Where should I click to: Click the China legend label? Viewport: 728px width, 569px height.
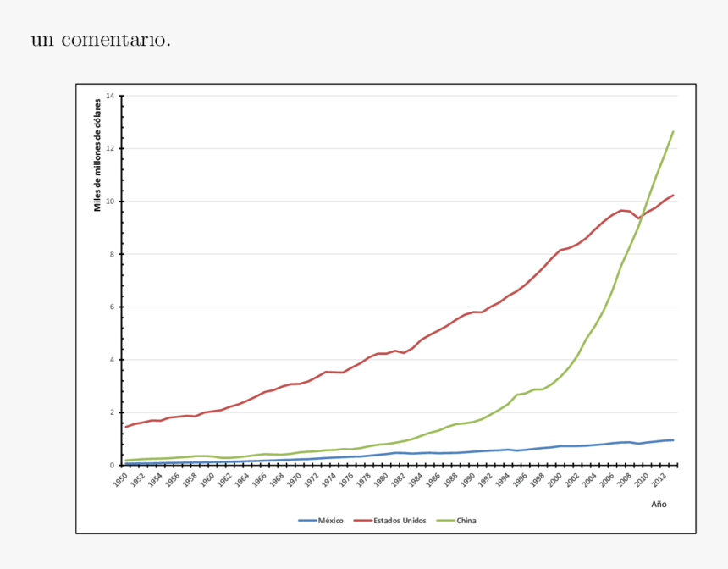point(466,521)
